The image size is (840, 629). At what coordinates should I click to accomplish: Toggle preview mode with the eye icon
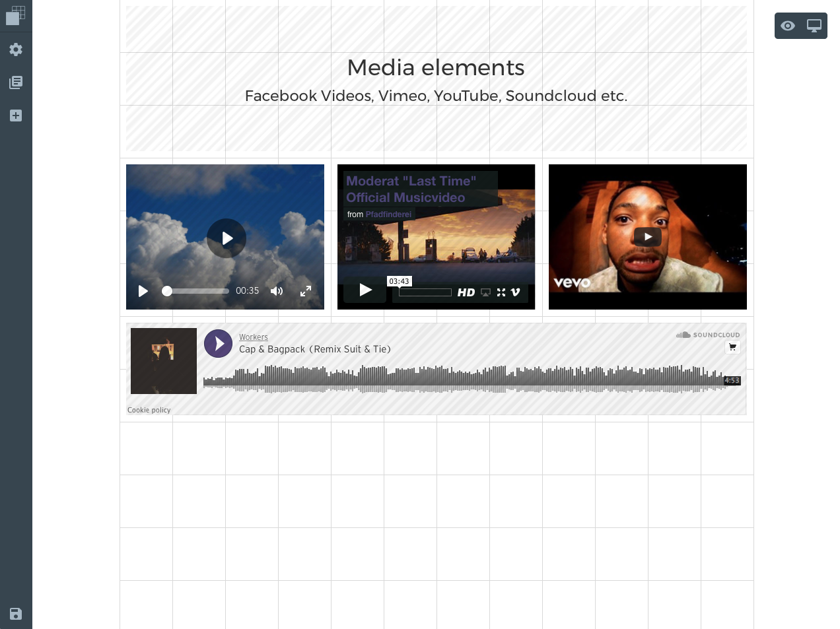point(788,26)
